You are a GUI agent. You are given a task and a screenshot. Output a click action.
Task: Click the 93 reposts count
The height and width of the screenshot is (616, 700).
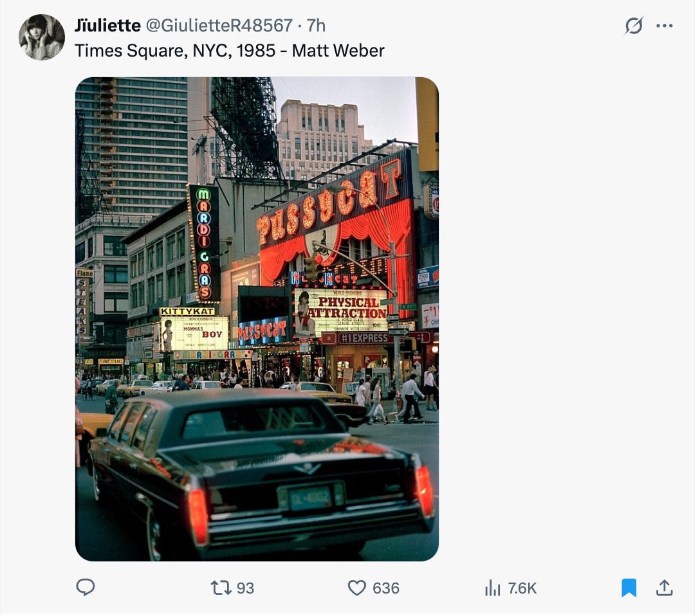pyautogui.click(x=245, y=588)
